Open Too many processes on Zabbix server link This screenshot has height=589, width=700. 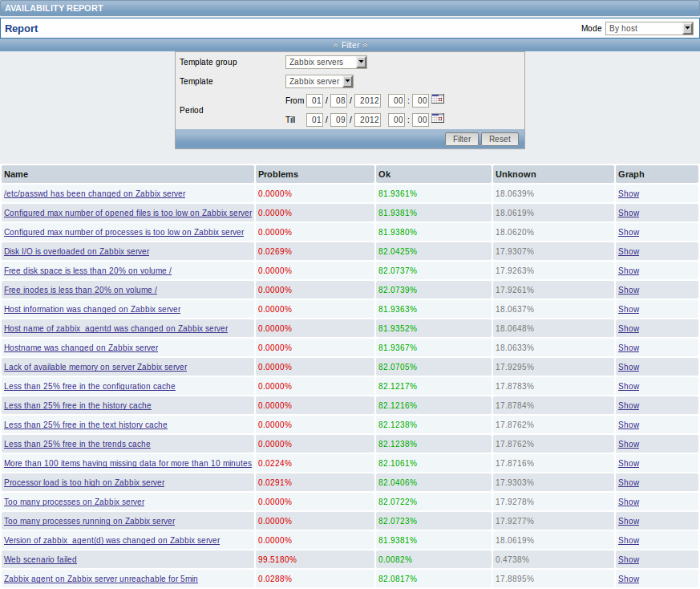click(x=75, y=501)
